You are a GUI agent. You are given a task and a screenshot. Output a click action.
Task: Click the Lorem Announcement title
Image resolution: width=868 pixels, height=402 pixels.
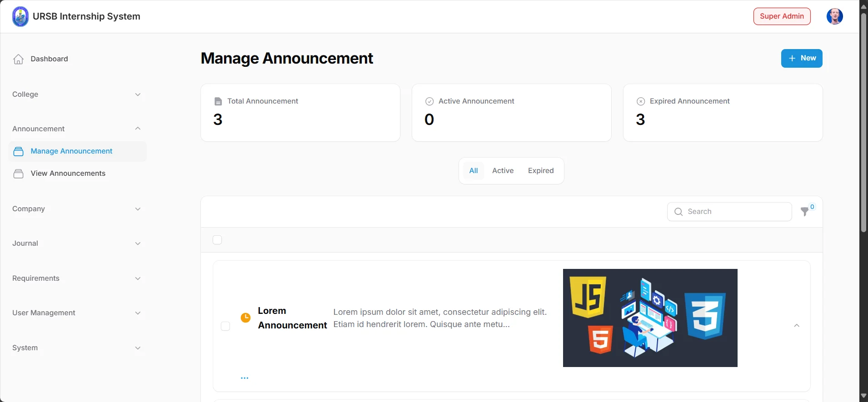[292, 318]
